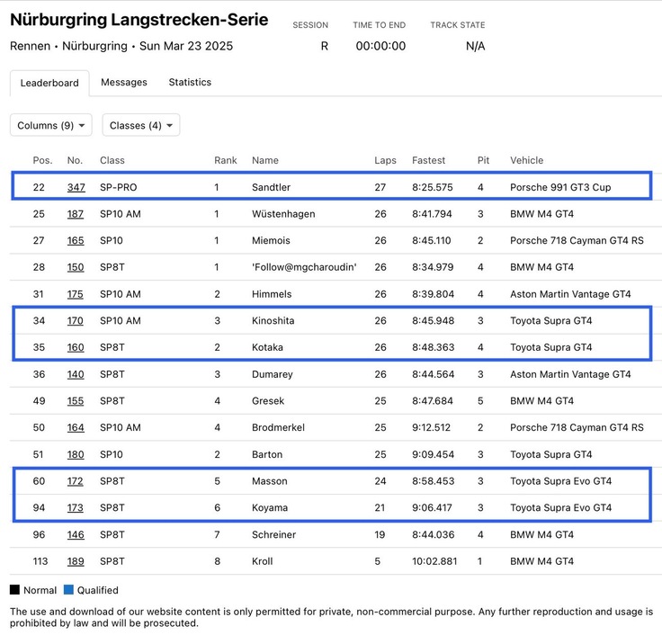Open the Statistics tab
Viewport: 662px width, 644px height.
point(190,82)
